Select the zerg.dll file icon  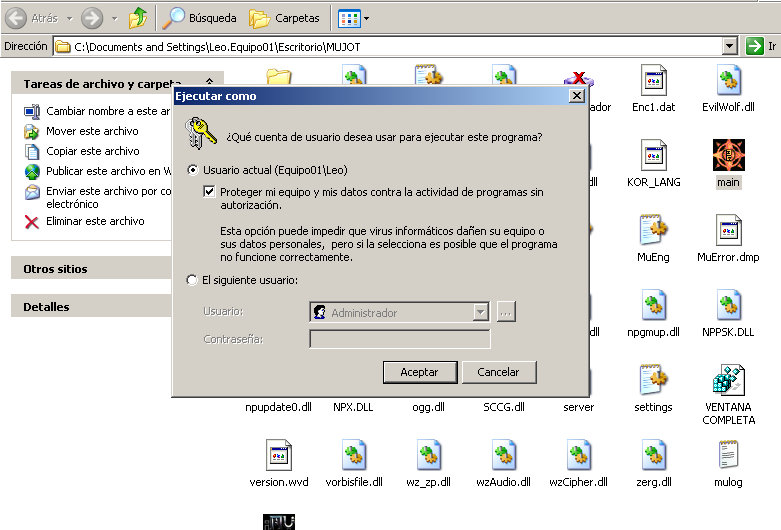(653, 455)
